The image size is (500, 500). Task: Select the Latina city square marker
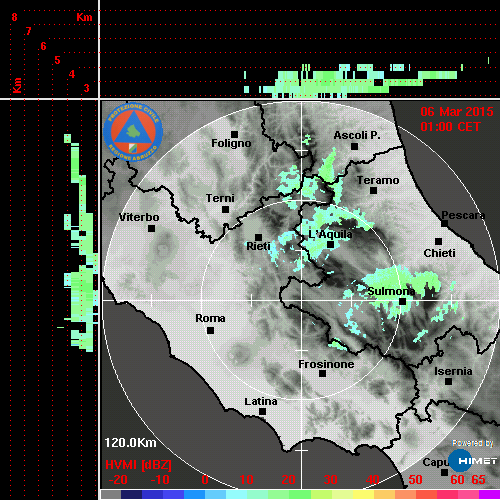click(262, 412)
